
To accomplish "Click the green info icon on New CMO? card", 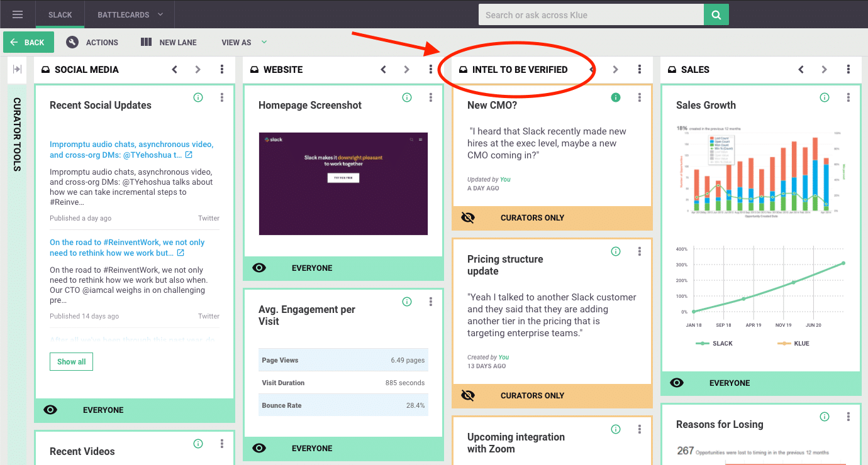I will click(x=616, y=97).
